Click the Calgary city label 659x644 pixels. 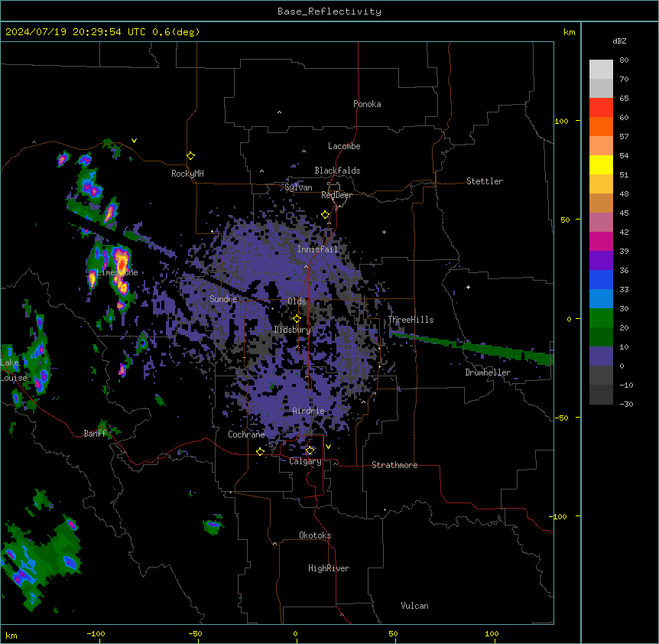305,461
